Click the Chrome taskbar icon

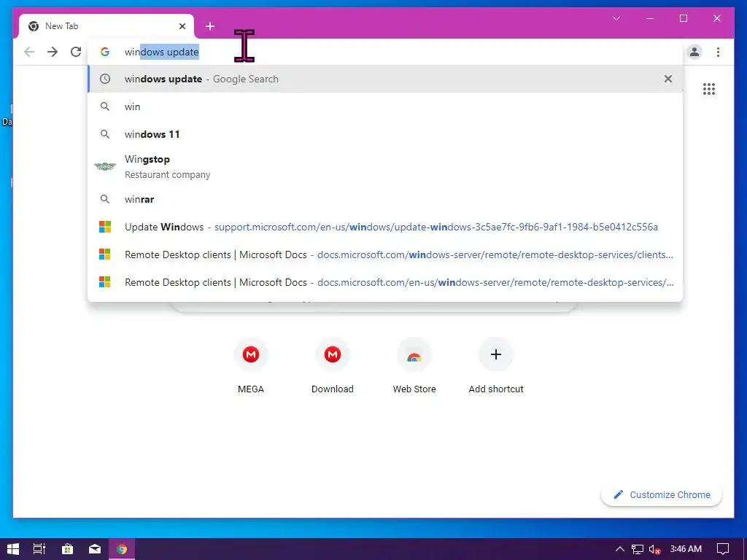click(x=122, y=549)
